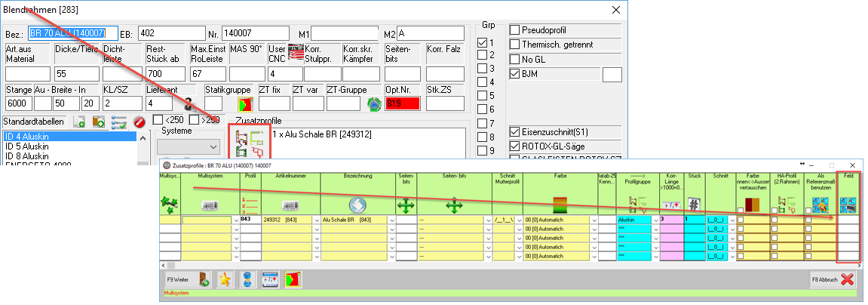Click the blue tiles icon under Feld header
This screenshot has width=868, height=305.
pos(849,205)
